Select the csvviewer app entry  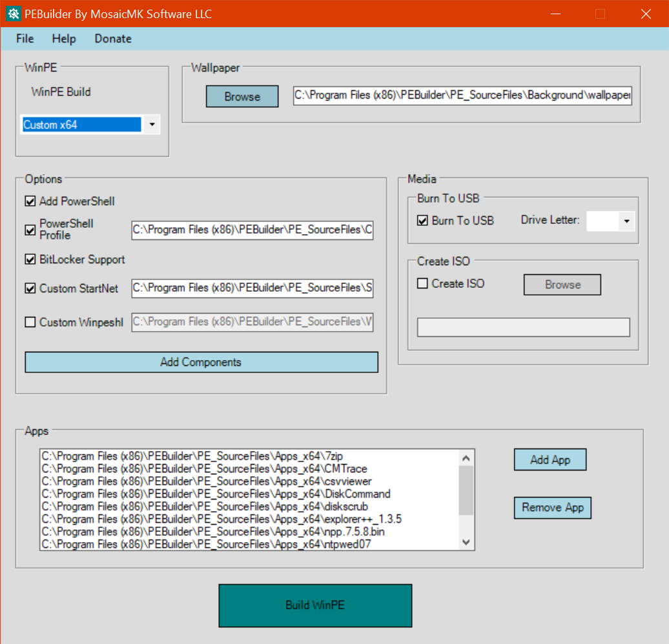[x=250, y=481]
